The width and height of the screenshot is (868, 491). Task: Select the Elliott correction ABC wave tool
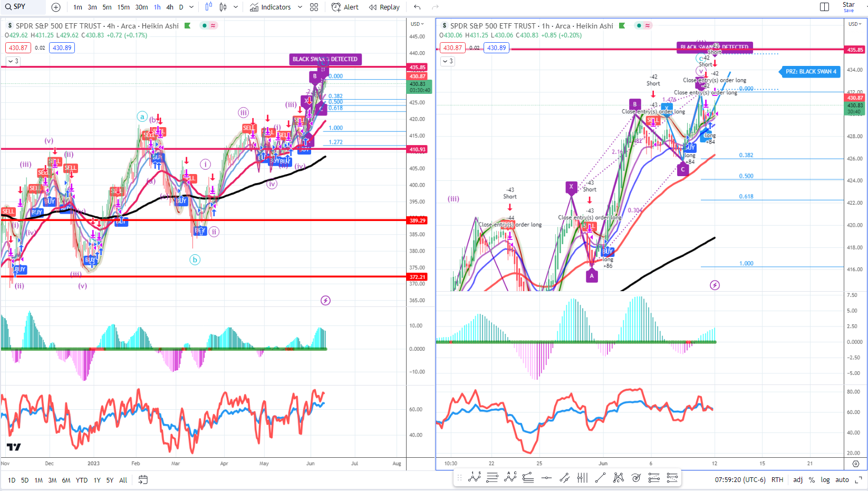pyautogui.click(x=510, y=478)
